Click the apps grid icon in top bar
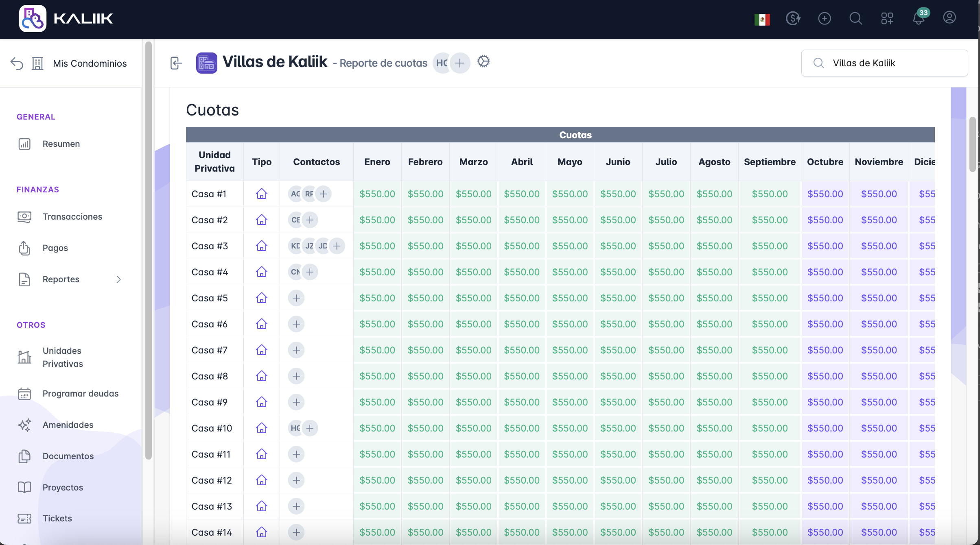 (887, 18)
